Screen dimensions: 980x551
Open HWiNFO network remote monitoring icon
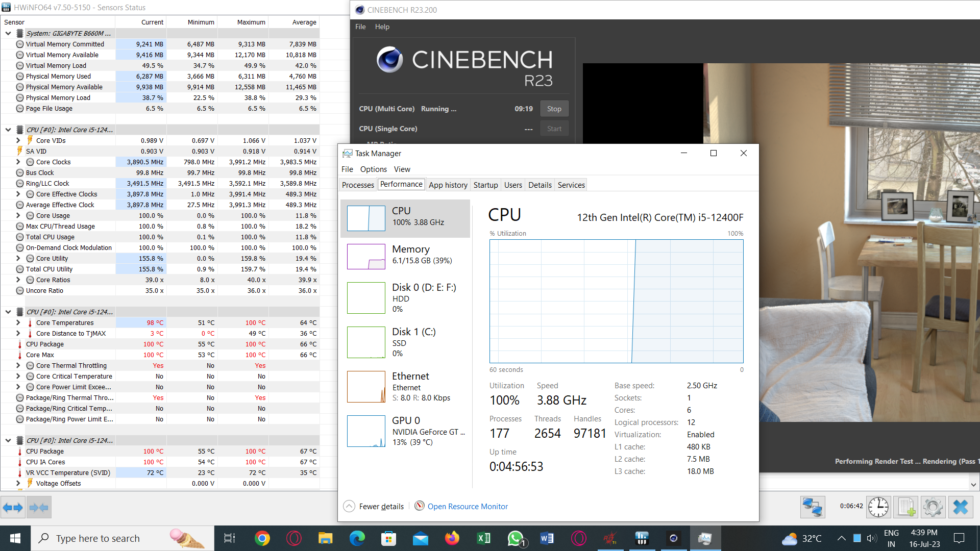pos(812,507)
